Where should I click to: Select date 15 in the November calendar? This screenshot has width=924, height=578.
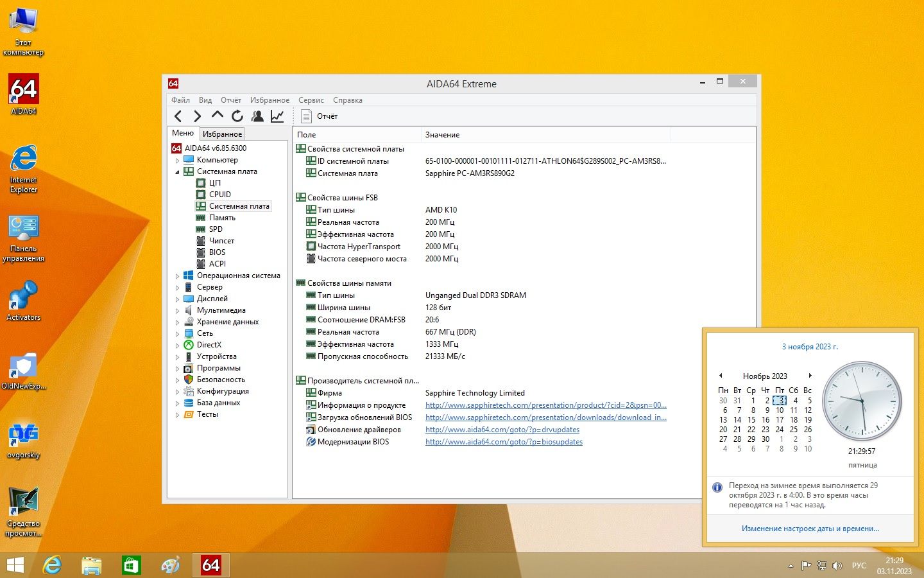[751, 420]
